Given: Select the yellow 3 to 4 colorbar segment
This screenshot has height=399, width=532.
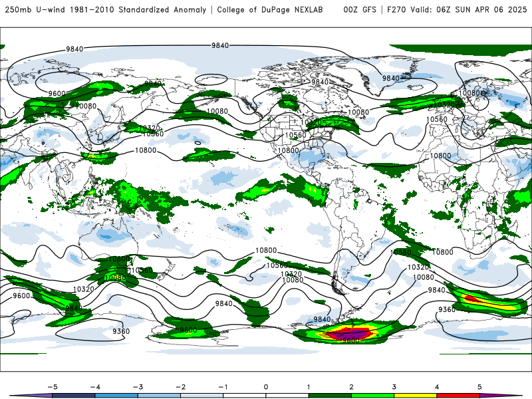Looking at the screenshot, I should pos(415,396).
